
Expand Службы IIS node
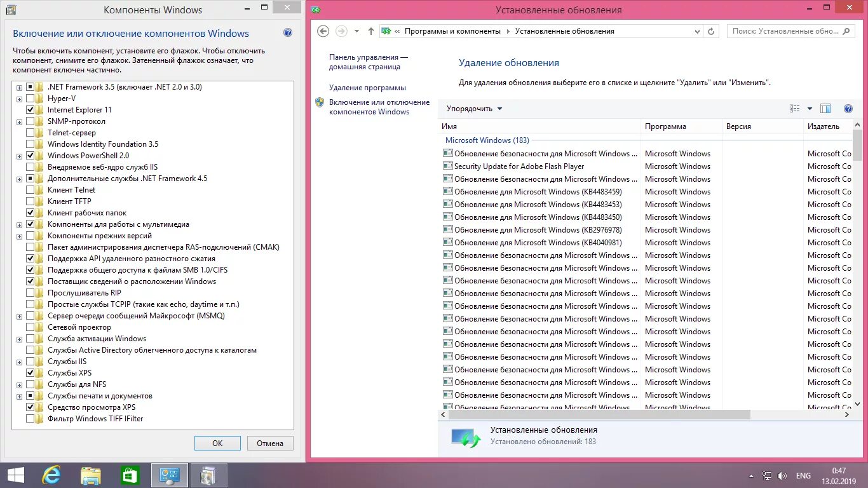click(x=19, y=362)
